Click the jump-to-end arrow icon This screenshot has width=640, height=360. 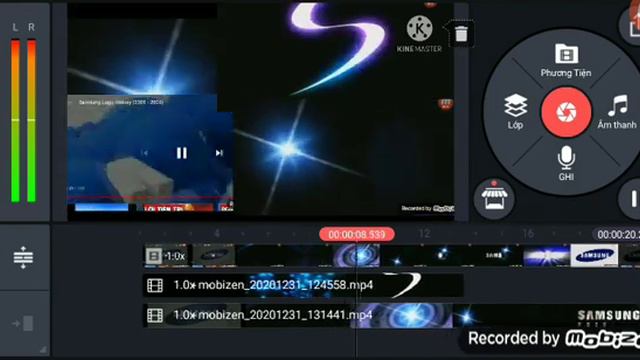click(x=23, y=324)
